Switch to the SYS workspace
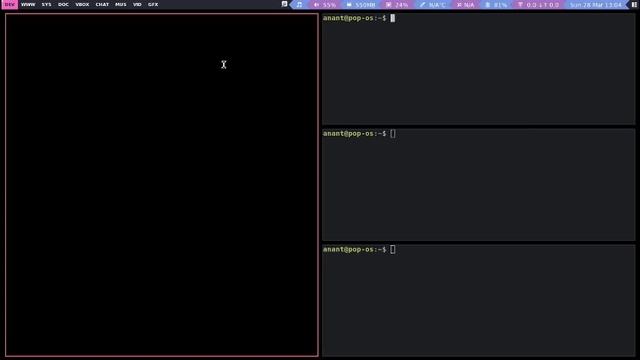The height and width of the screenshot is (360, 640). coord(47,4)
